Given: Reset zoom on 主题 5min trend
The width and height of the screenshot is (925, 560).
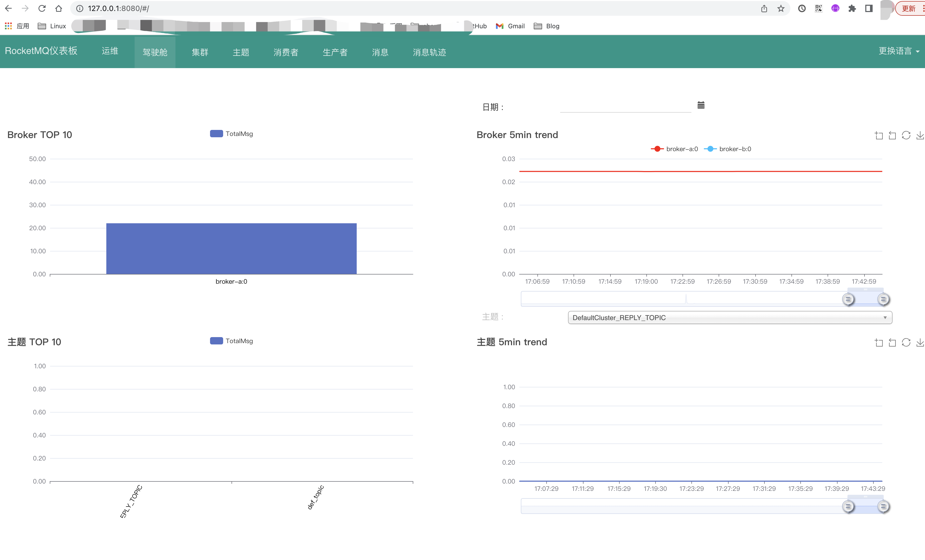Looking at the screenshot, I should (892, 342).
